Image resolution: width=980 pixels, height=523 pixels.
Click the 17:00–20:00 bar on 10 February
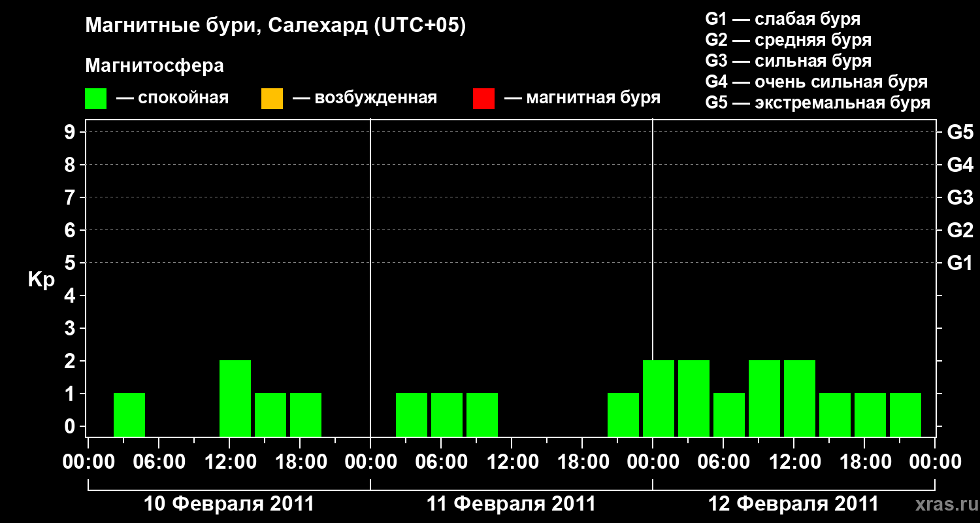(x=306, y=414)
